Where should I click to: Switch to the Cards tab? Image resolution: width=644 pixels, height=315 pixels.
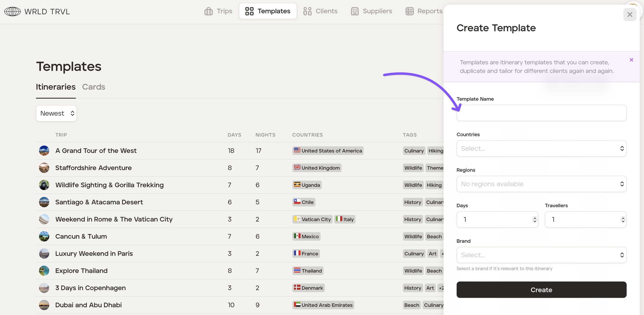click(94, 87)
